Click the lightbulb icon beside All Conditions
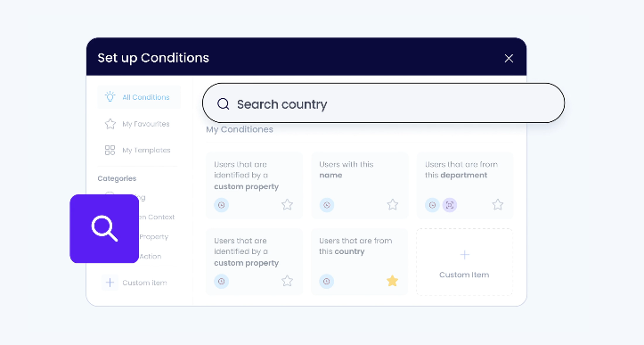This screenshot has width=644, height=345. (110, 96)
